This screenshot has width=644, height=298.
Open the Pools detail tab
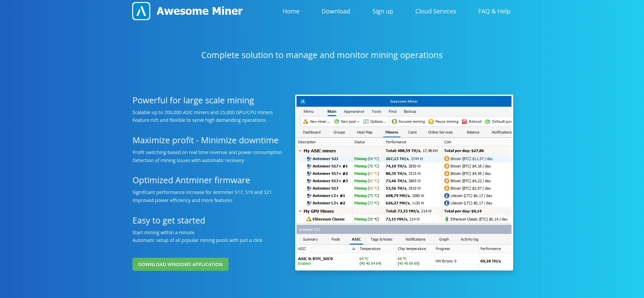(x=335, y=239)
